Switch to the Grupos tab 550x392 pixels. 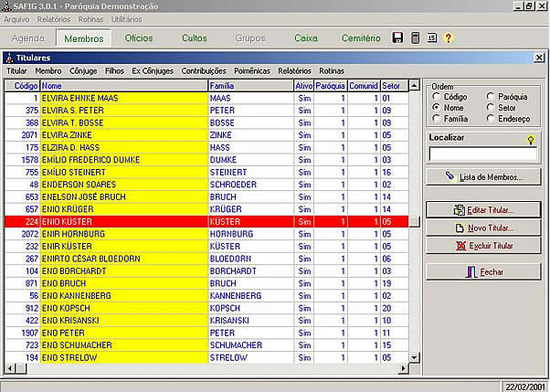(x=250, y=37)
